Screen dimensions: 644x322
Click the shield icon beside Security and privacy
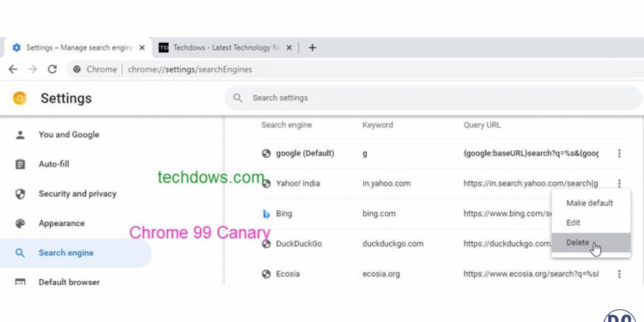(x=20, y=194)
